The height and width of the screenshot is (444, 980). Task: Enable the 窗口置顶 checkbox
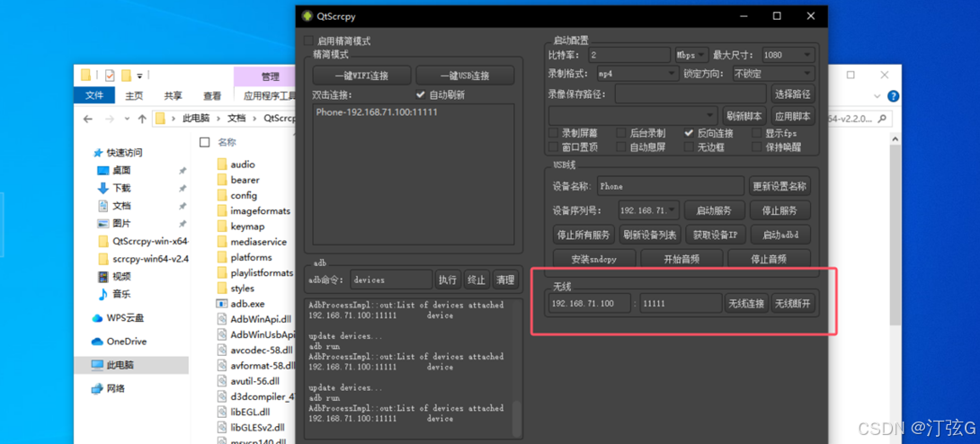click(x=553, y=147)
